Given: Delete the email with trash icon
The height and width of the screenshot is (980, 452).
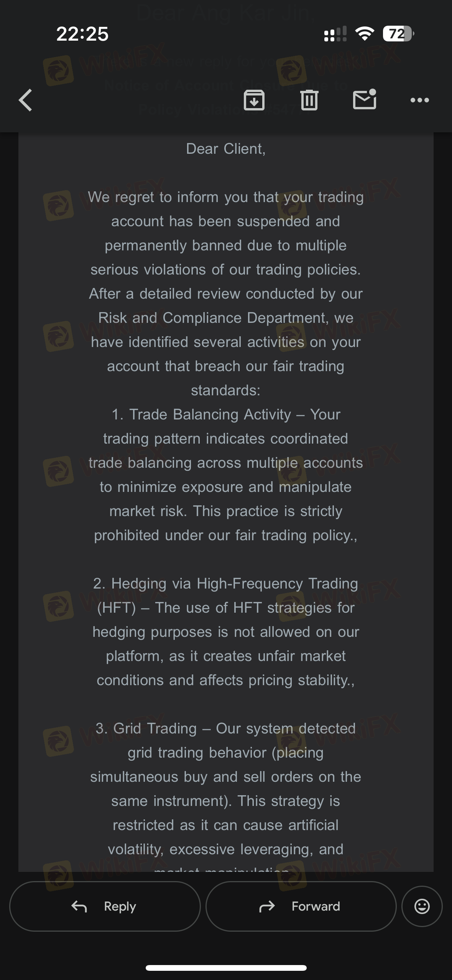Looking at the screenshot, I should coord(309,100).
